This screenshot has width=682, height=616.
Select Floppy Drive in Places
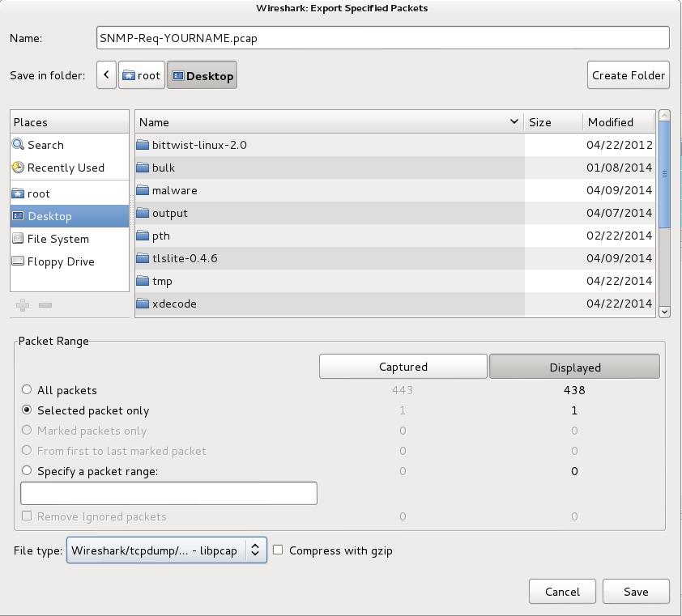click(61, 261)
